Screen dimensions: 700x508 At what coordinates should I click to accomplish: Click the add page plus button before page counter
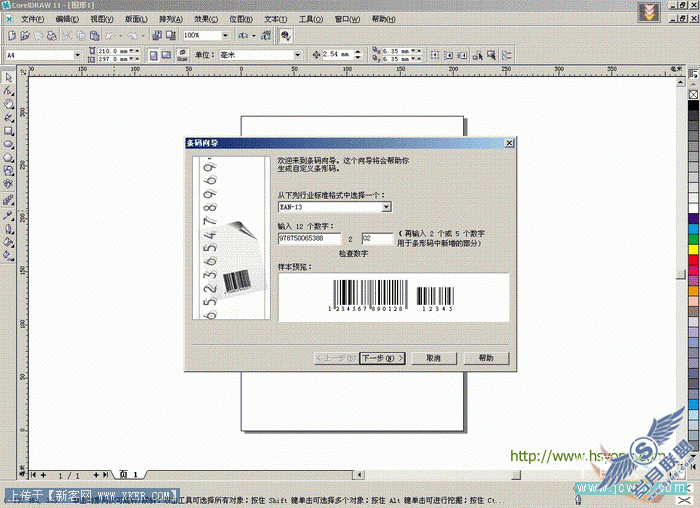(43, 475)
